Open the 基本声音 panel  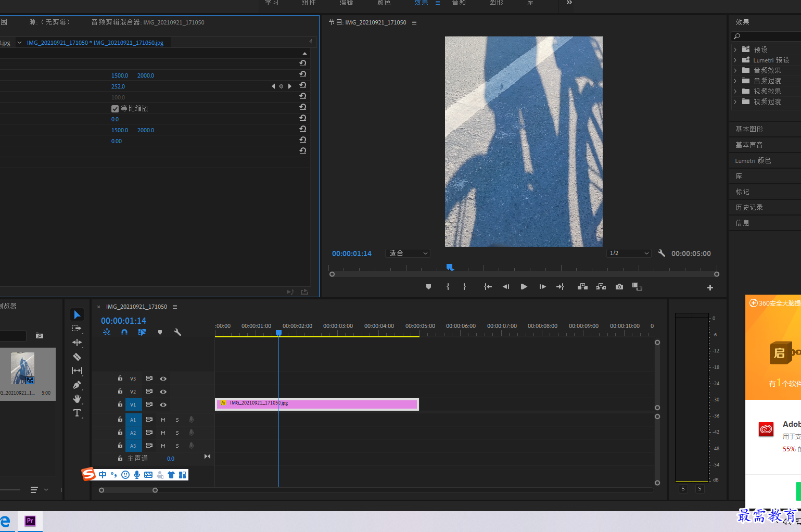(749, 145)
